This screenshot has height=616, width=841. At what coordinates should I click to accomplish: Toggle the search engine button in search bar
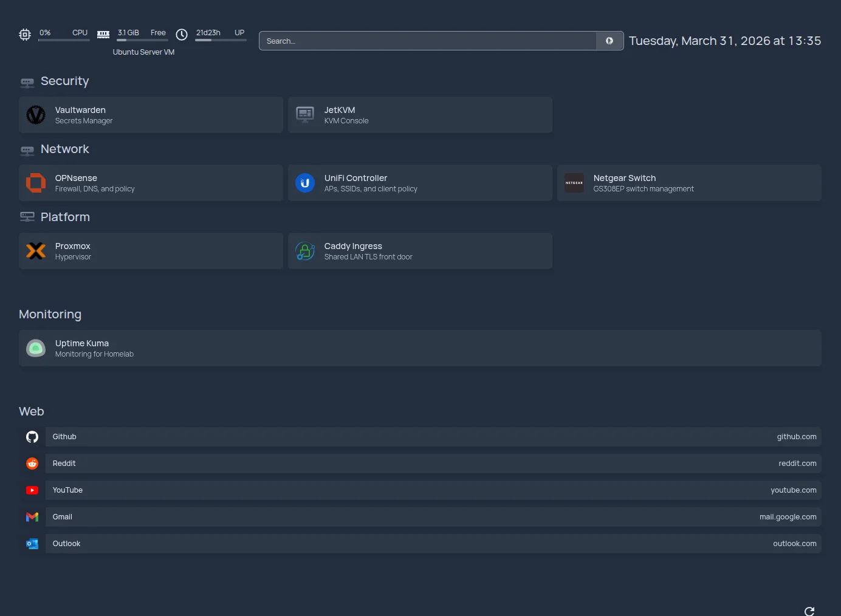[x=609, y=41]
